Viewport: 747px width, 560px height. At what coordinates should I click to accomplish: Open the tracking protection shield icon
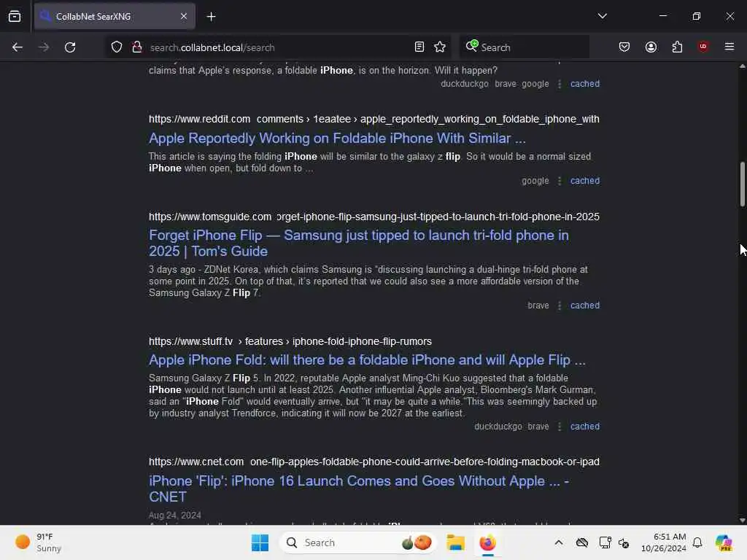coord(117,47)
